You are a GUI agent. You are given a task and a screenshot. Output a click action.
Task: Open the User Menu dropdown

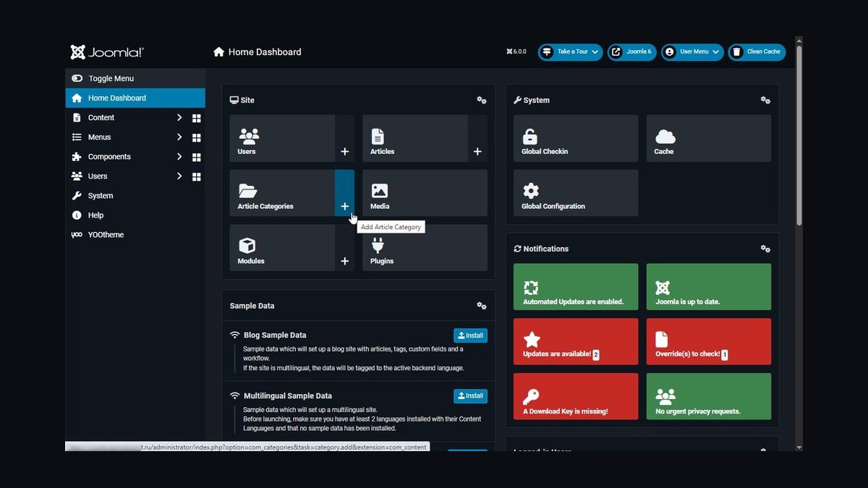click(x=692, y=52)
